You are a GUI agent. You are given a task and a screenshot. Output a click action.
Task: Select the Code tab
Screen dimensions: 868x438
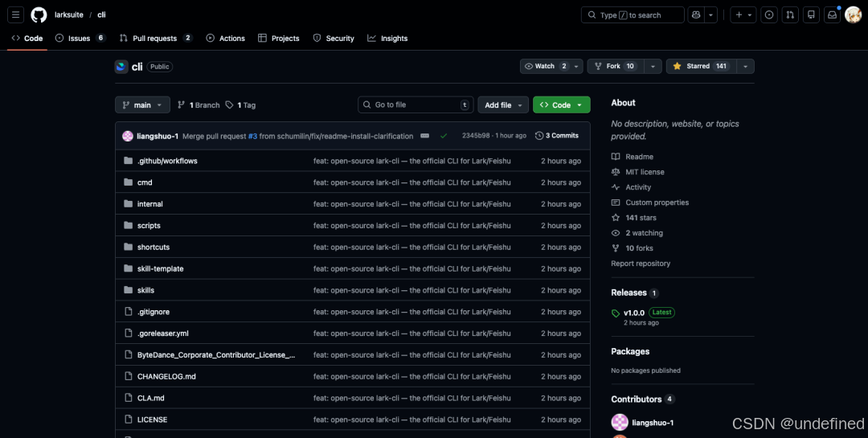27,39
